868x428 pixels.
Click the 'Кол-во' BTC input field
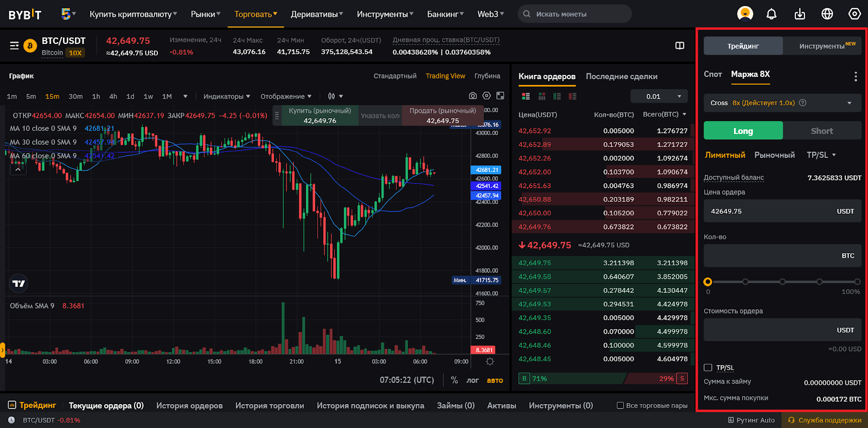(782, 255)
